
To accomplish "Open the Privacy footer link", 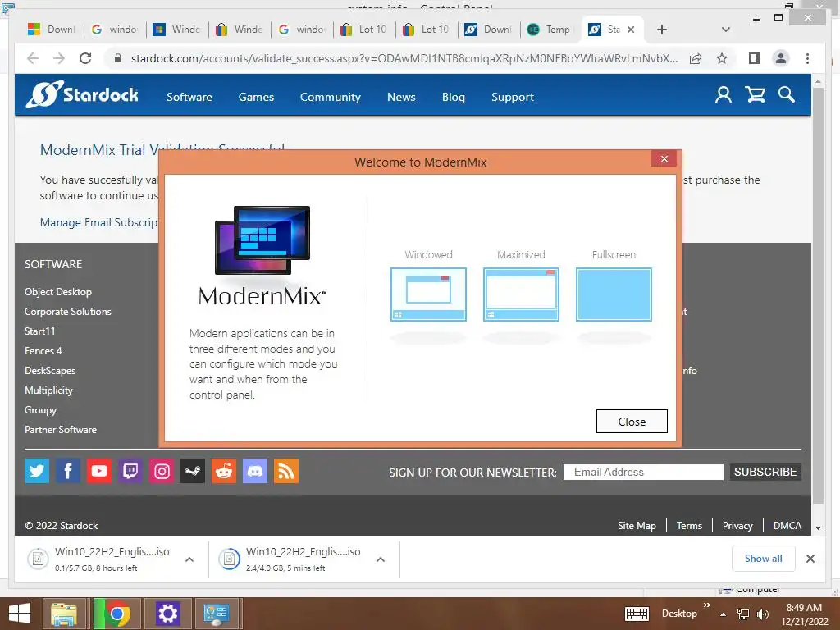I will pyautogui.click(x=737, y=526).
